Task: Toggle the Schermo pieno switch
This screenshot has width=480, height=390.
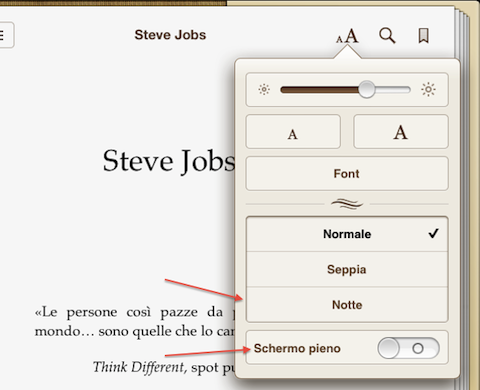Action: (x=408, y=348)
